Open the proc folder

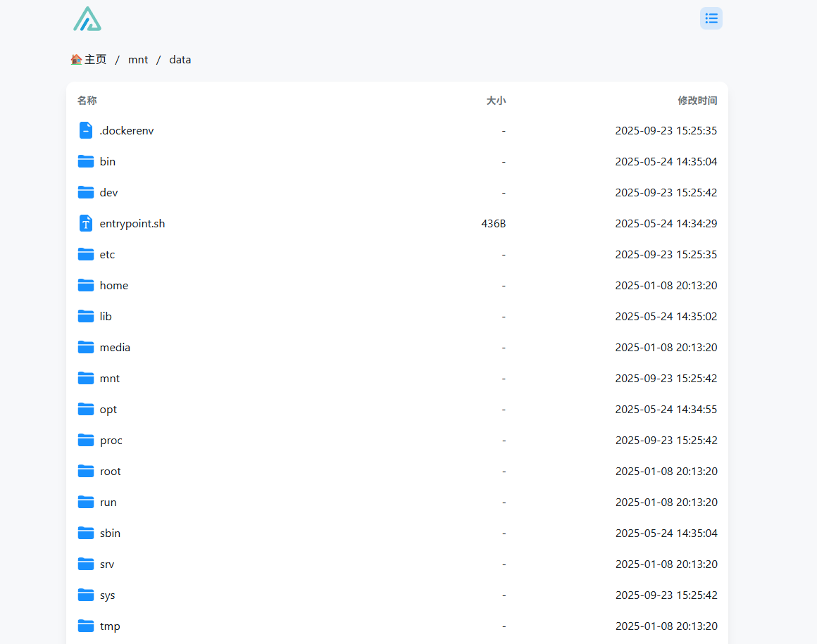point(111,440)
